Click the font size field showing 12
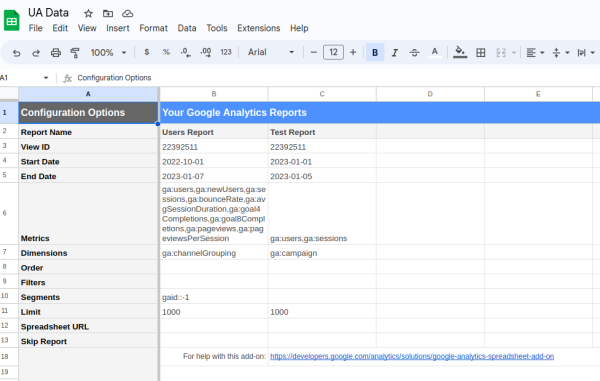The image size is (600, 381). coord(333,52)
